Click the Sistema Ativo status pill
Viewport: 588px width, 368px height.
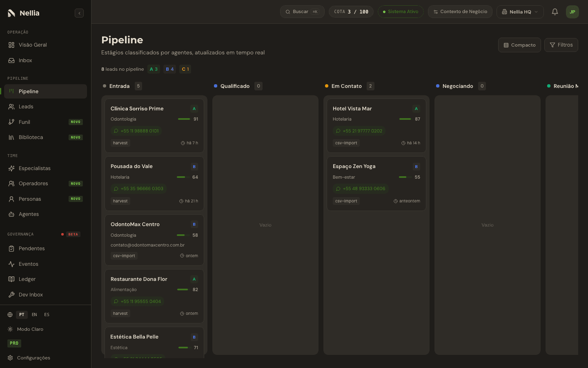click(x=401, y=12)
